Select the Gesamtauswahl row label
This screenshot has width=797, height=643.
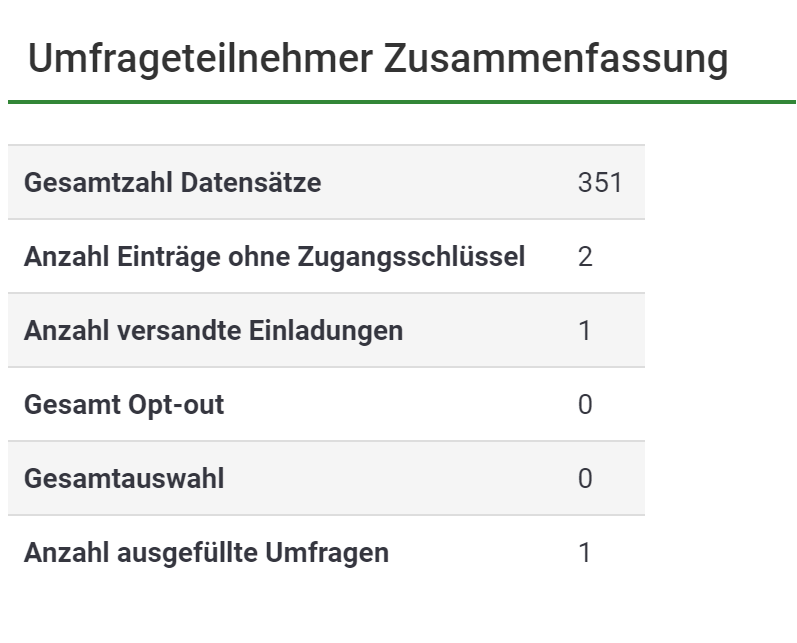[124, 479]
